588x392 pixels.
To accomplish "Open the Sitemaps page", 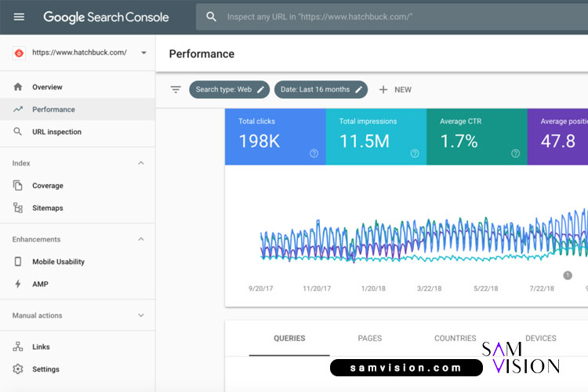I will coord(78,208).
